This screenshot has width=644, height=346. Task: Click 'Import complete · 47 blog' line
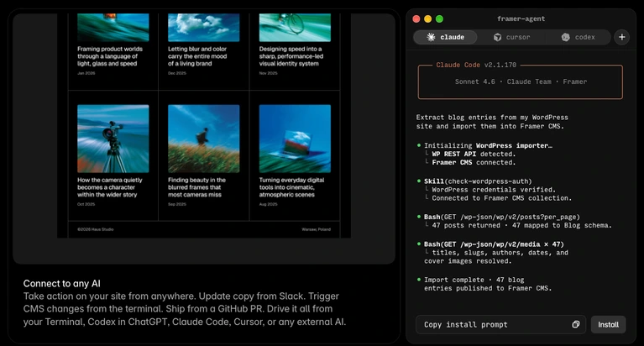pos(474,280)
